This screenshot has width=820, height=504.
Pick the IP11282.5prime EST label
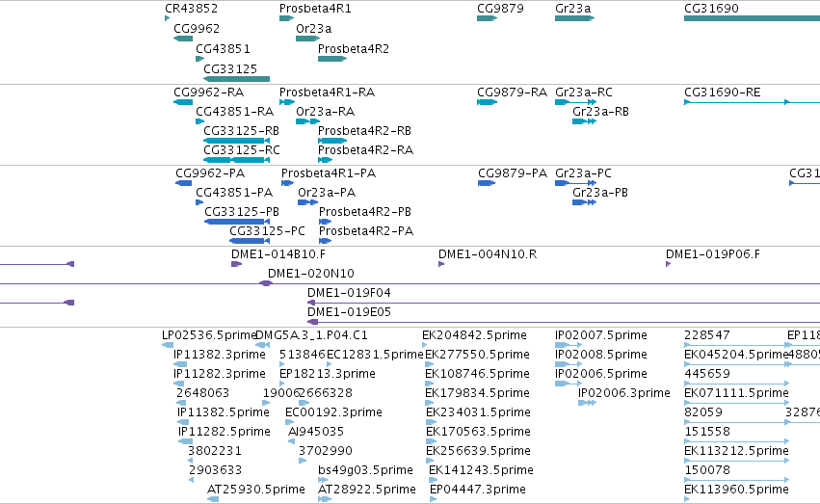click(x=225, y=433)
